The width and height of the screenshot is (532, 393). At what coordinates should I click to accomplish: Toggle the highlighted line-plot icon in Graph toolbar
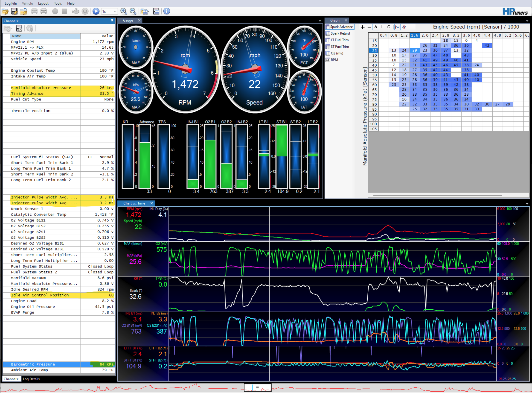[397, 27]
